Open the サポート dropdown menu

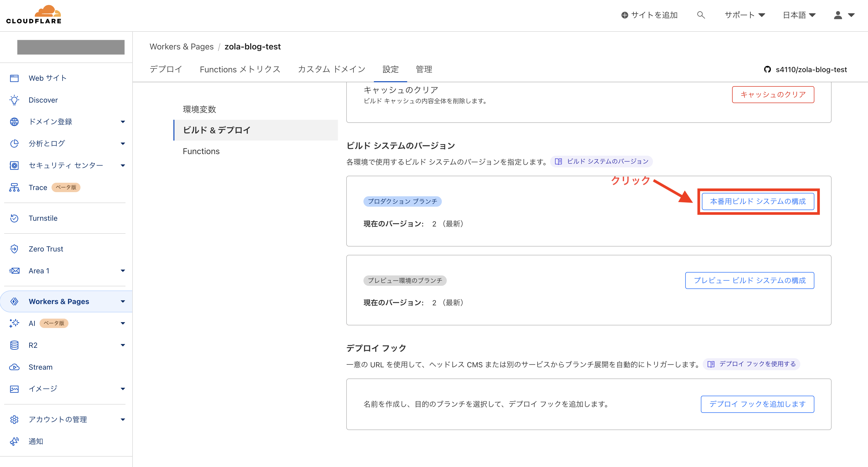744,15
